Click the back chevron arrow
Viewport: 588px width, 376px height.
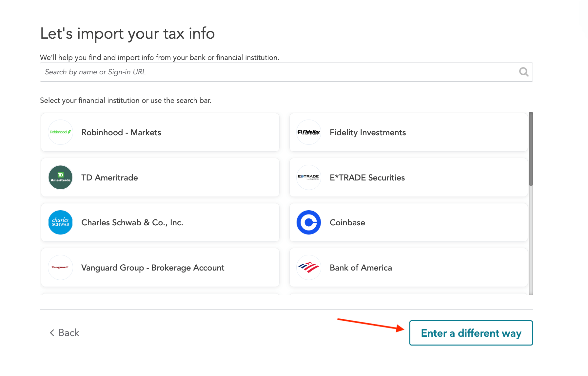tap(52, 333)
